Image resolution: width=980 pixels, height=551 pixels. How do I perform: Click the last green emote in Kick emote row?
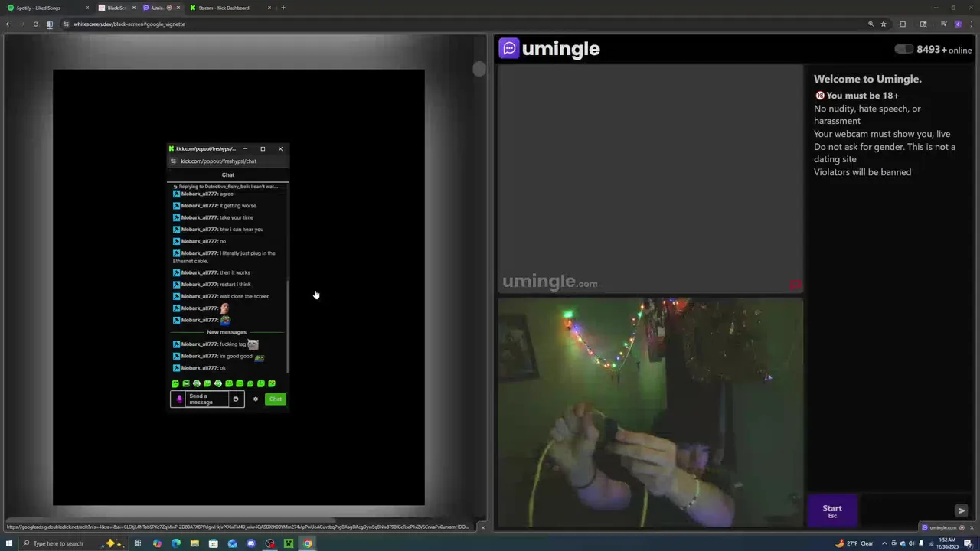[272, 383]
